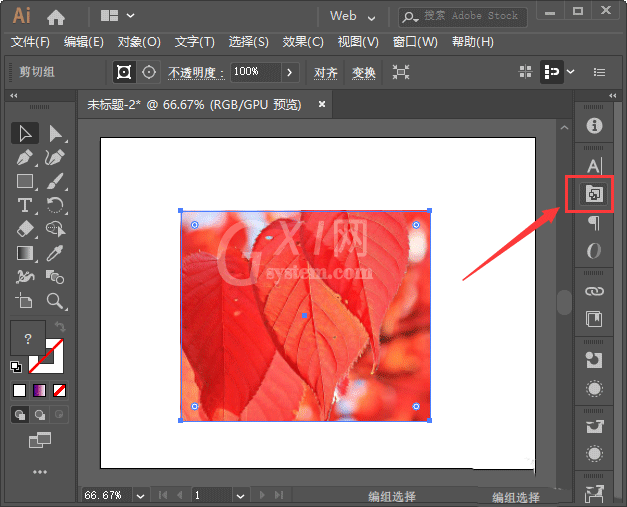Select the Paintbrush tool
Screen dimensions: 627x507
[x=55, y=182]
